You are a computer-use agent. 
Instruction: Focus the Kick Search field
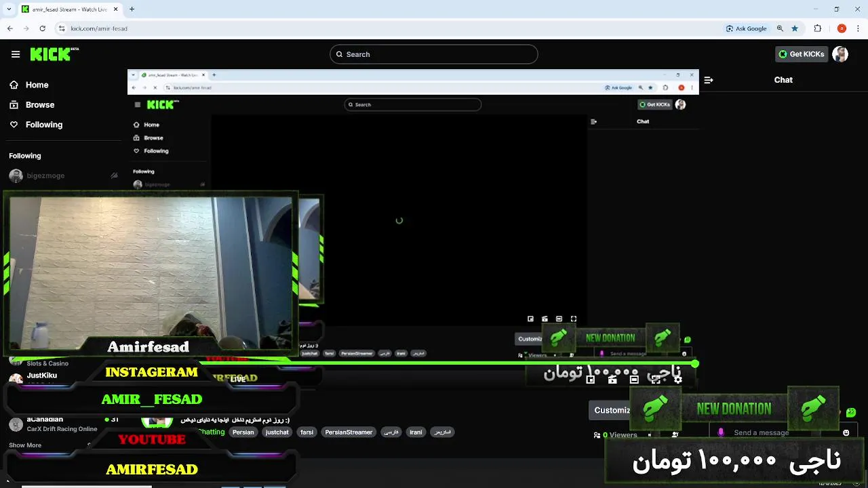pos(434,54)
